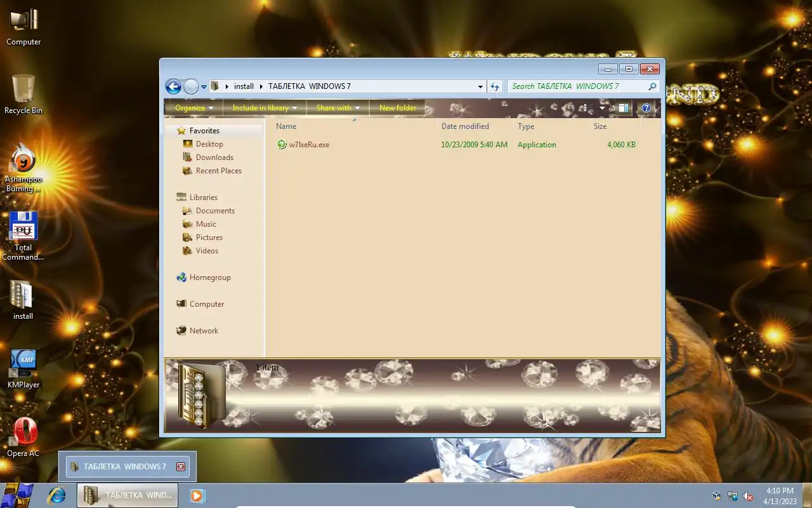This screenshot has width=812, height=508.
Task: Click the folder icon in address bar
Action: click(x=215, y=86)
